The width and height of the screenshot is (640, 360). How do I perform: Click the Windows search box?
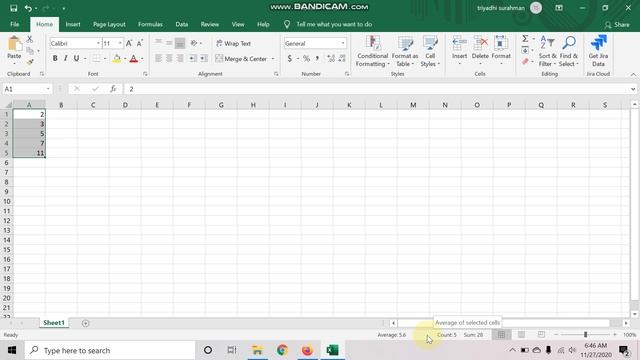110,350
